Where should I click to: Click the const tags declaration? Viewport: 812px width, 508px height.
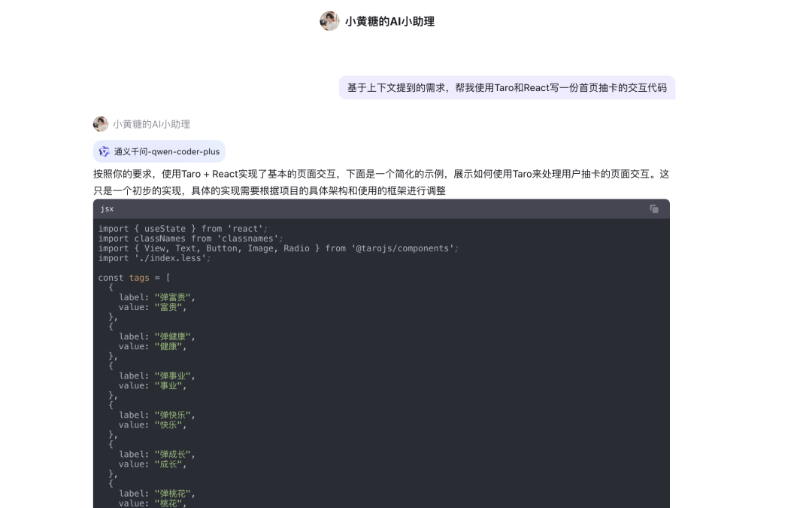point(134,278)
